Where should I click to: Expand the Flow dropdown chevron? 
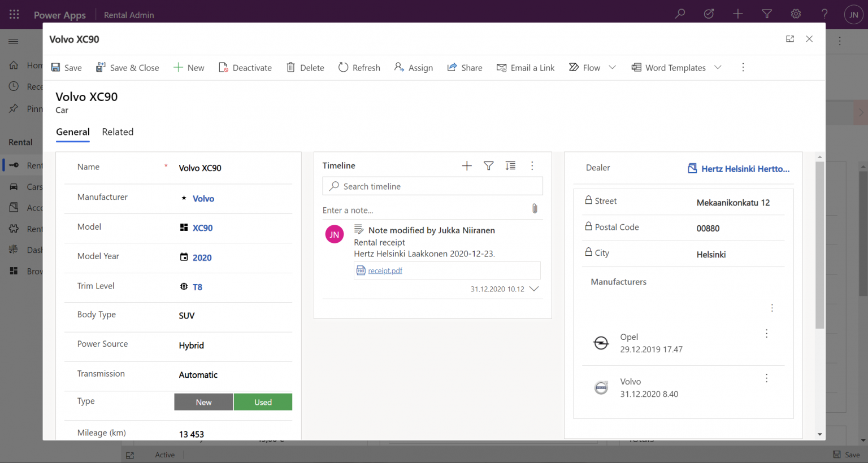pos(612,68)
